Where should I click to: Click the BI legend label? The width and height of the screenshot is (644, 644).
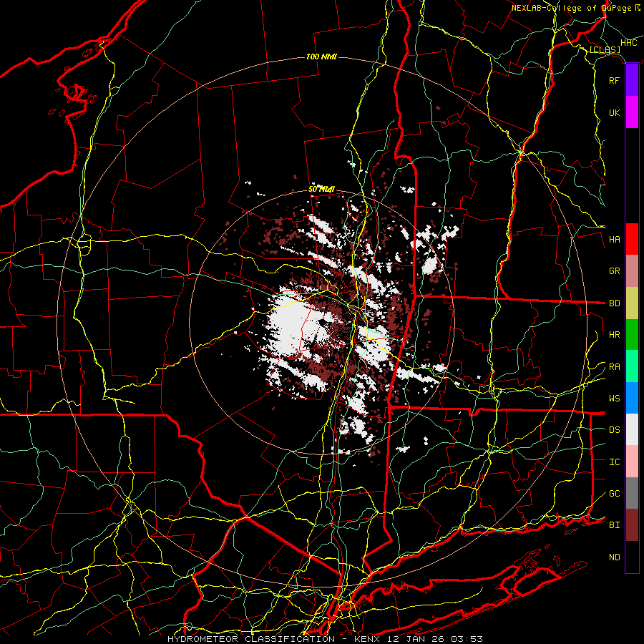click(614, 525)
